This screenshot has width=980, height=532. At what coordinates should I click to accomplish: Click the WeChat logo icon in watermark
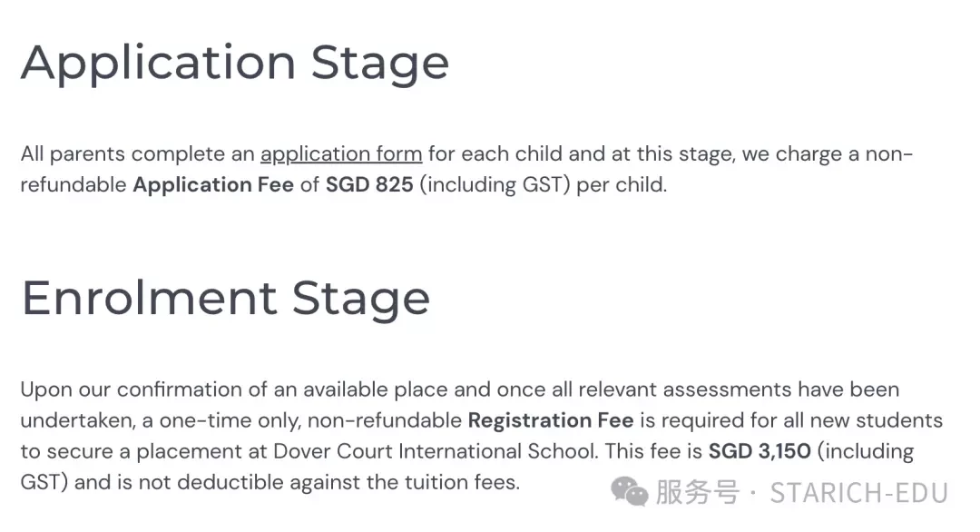(630, 491)
